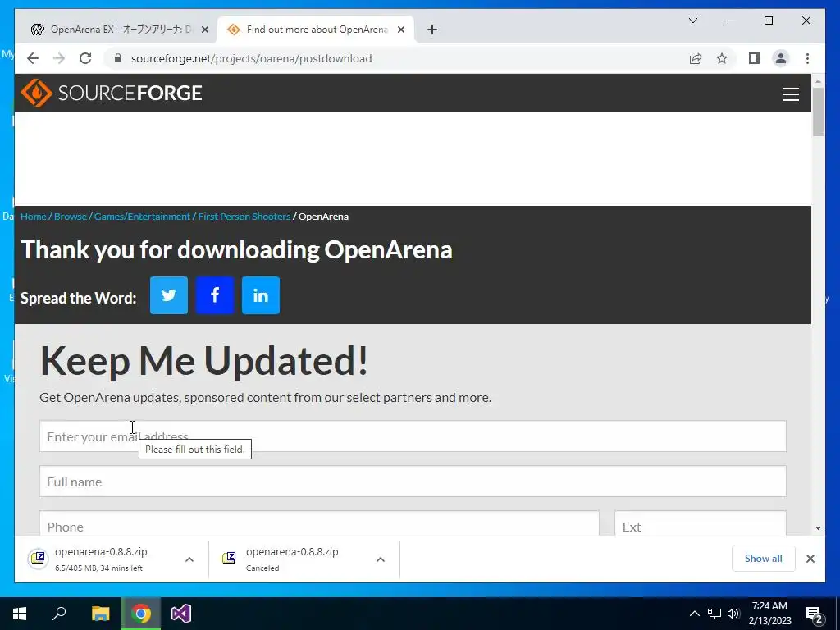The width and height of the screenshot is (840, 630).
Task: Click the scrollbar up arrow
Action: tap(818, 81)
